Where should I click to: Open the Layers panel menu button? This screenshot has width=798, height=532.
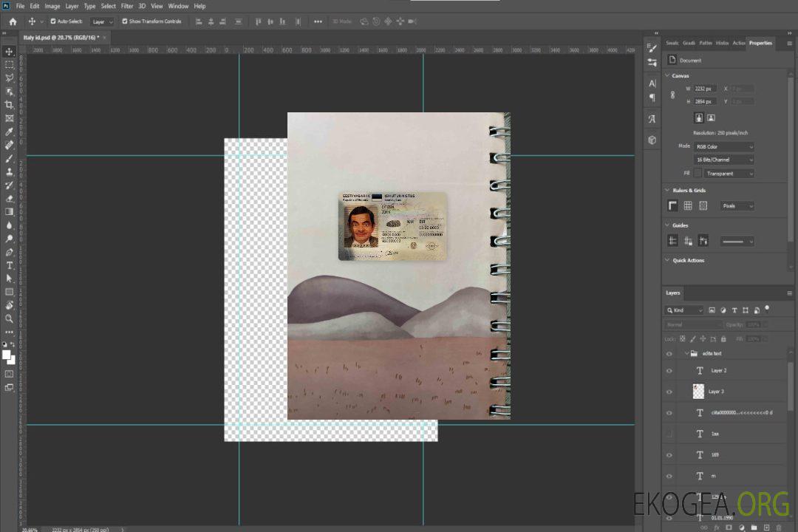pos(789,293)
